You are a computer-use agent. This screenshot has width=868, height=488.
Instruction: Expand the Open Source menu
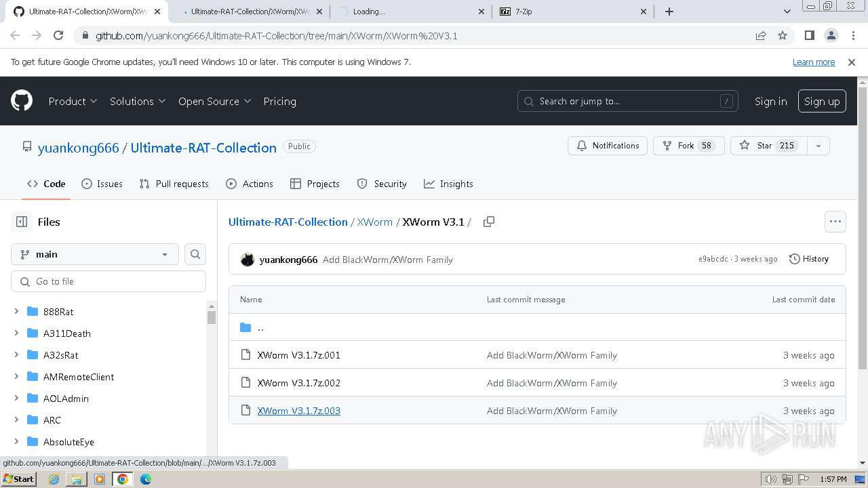(x=214, y=101)
